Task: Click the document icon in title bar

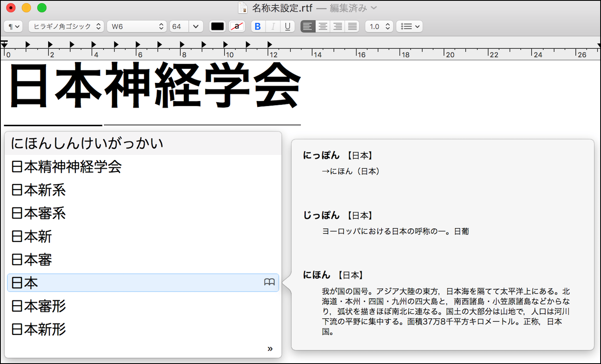Action: 243,8
